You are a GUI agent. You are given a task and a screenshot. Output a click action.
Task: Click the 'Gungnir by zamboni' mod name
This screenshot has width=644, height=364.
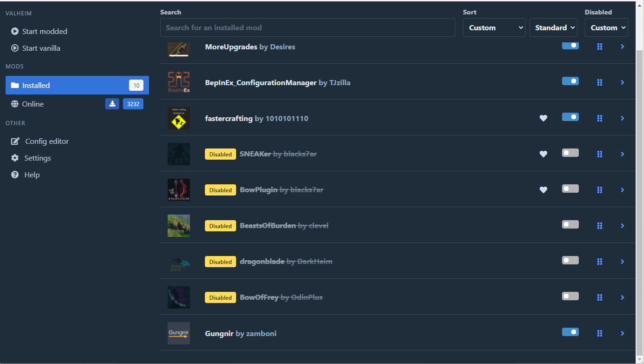coord(241,333)
